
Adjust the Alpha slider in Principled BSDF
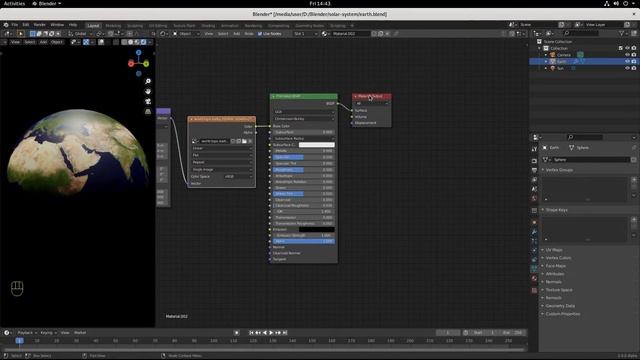coord(304,241)
